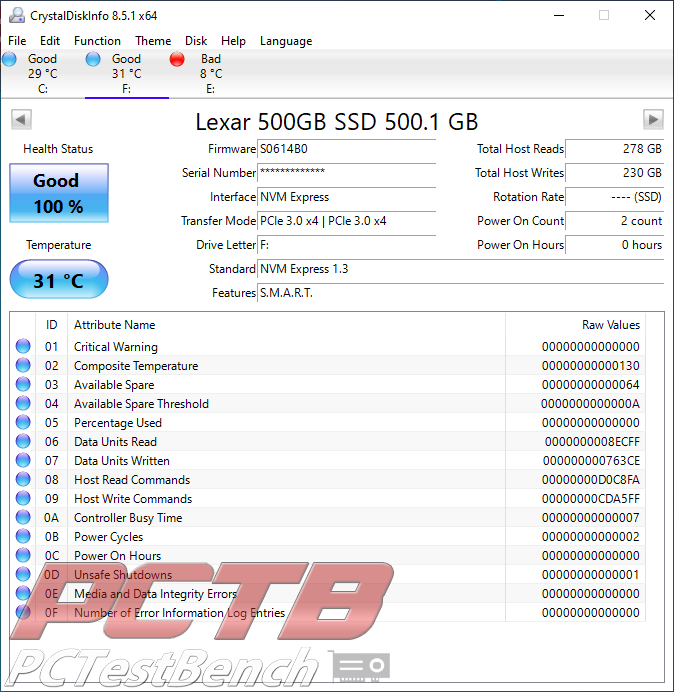674x692 pixels.
Task: Open the Function menu
Action: click(x=97, y=41)
